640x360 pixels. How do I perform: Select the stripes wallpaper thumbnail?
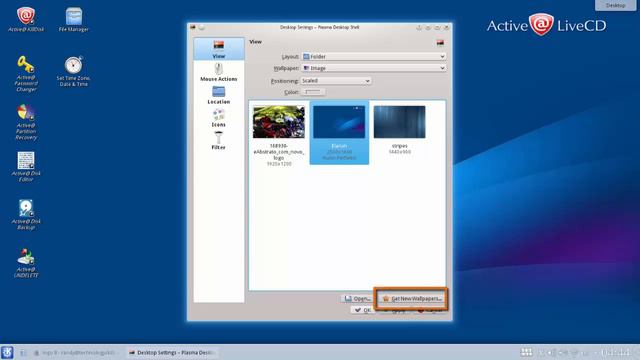coord(400,130)
